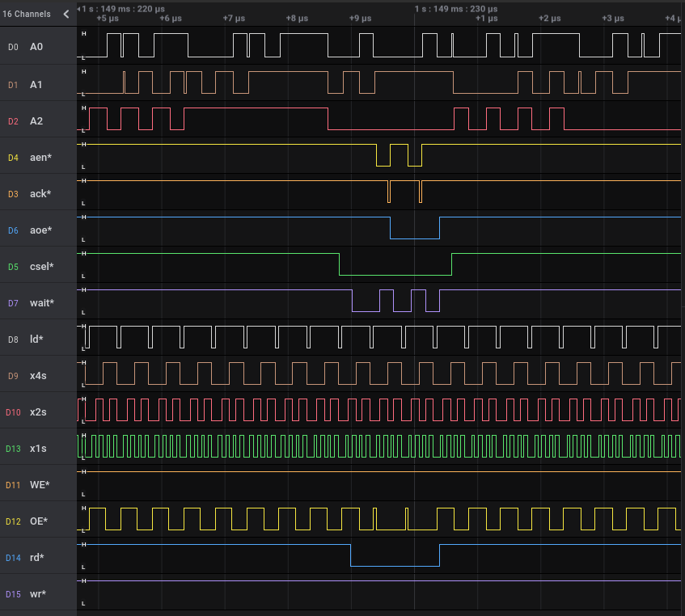Select channel D0 A0 row label

coord(39,46)
